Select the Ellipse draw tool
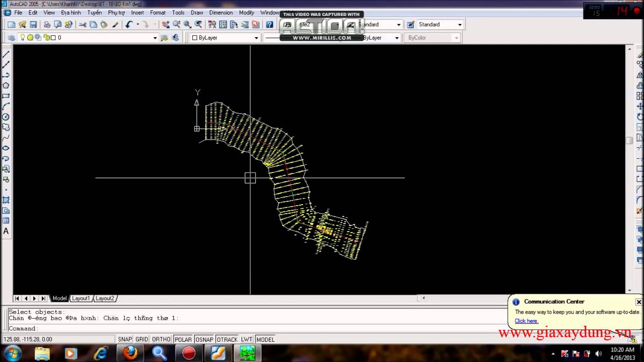Viewport: 644px width, 362px height. (x=6, y=148)
